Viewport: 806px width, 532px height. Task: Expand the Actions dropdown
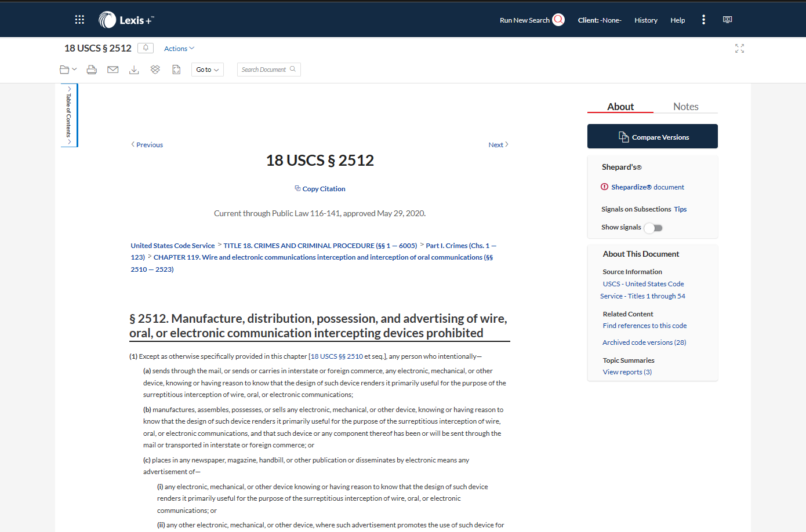pos(179,49)
